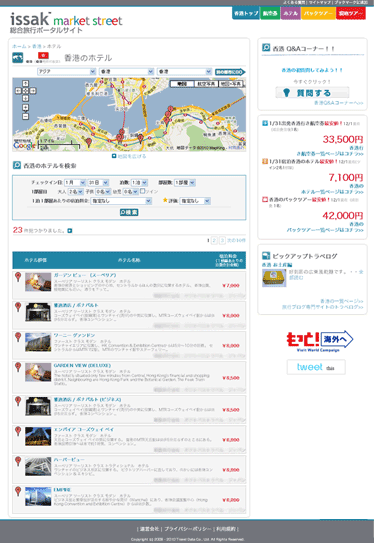
Task: Pan the map right with arrow icon
Action: click(x=33, y=91)
